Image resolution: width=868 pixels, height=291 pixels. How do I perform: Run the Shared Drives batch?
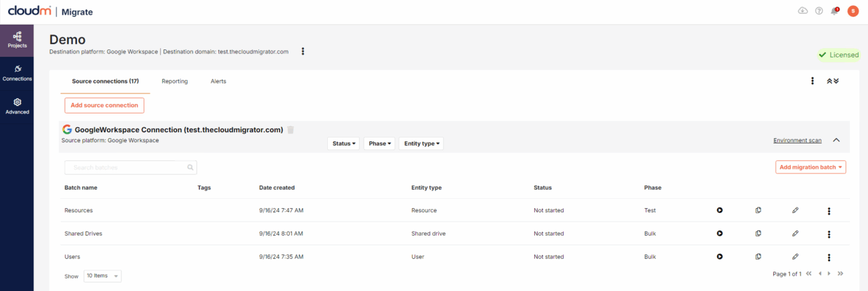(720, 234)
